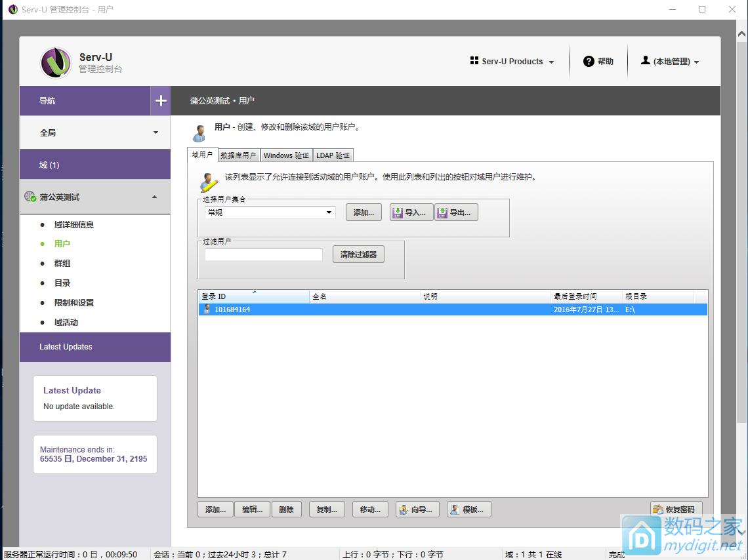Click No update available text
The width and height of the screenshot is (748, 560).
pos(79,407)
